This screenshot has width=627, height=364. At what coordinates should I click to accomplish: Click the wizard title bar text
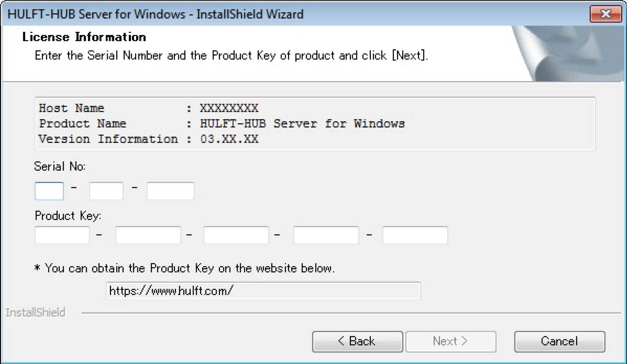coord(155,14)
